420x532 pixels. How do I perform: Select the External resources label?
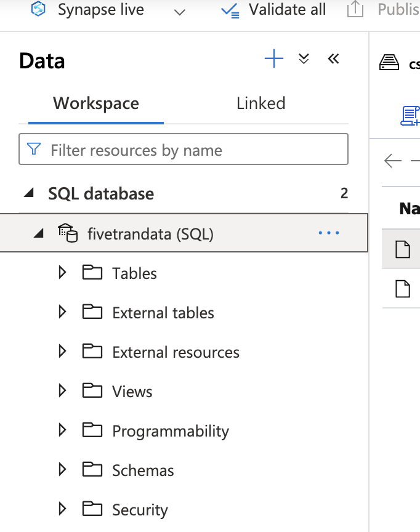click(176, 352)
